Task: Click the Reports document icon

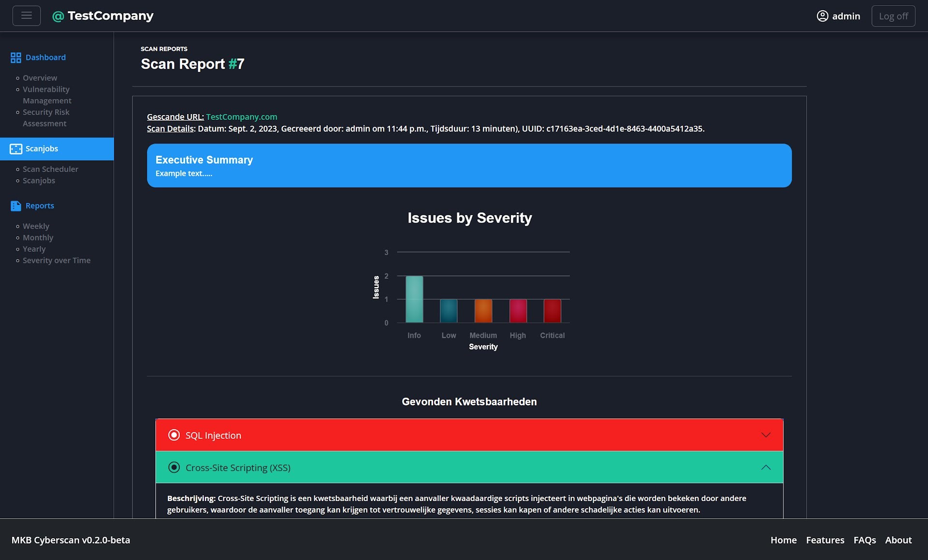Action: point(16,206)
